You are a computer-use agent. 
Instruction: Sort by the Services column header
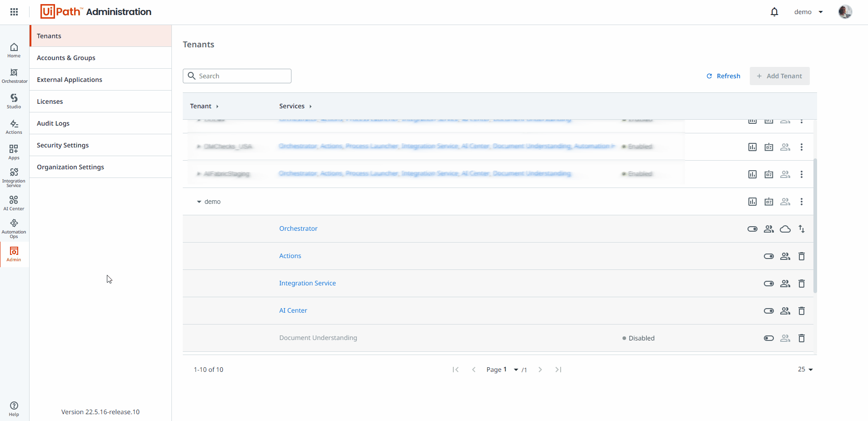coord(296,106)
